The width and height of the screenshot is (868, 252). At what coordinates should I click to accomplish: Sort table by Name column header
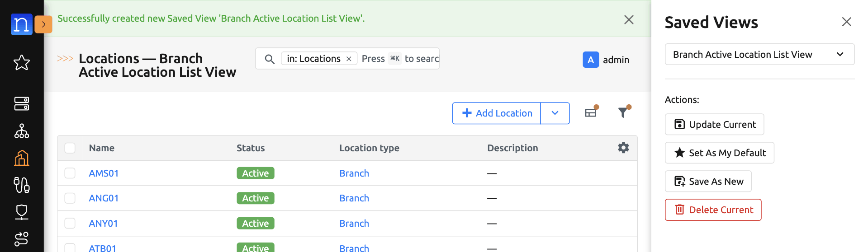[x=102, y=148]
